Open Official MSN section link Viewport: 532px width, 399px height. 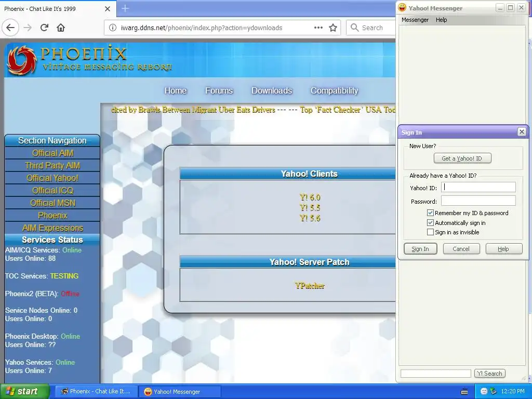52,203
